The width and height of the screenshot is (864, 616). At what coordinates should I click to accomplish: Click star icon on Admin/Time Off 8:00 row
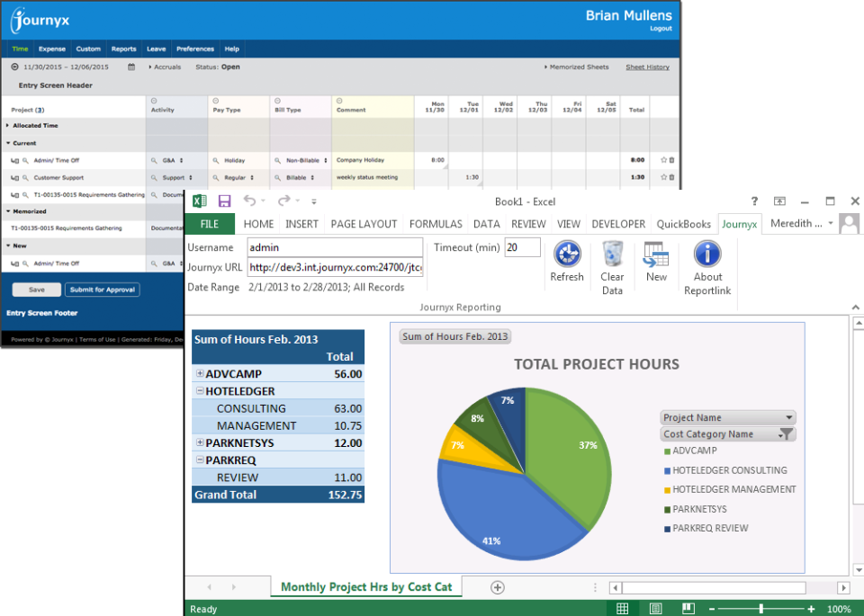(664, 160)
